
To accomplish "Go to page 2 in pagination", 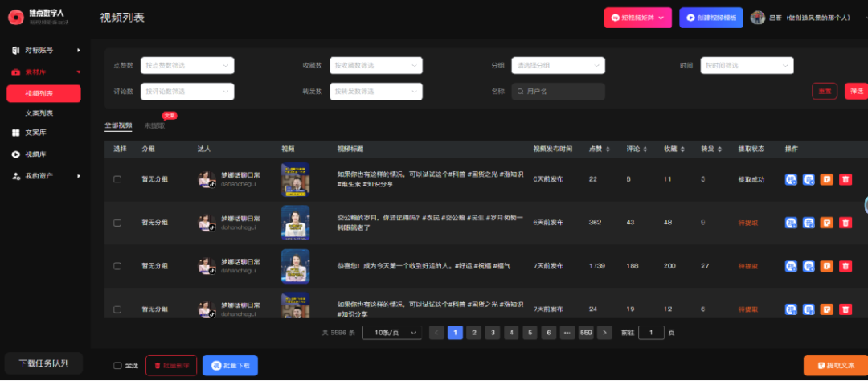I will [x=473, y=332].
